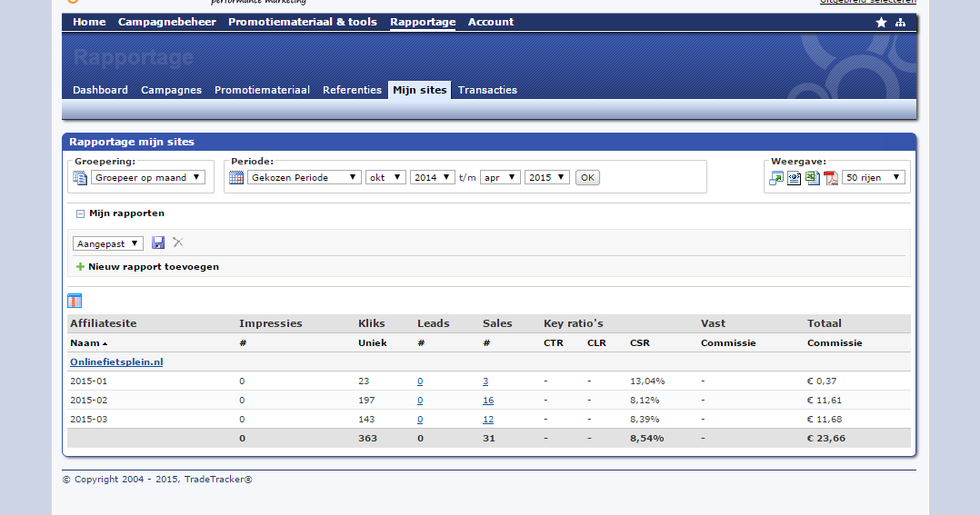Open Account menu item

point(491,22)
